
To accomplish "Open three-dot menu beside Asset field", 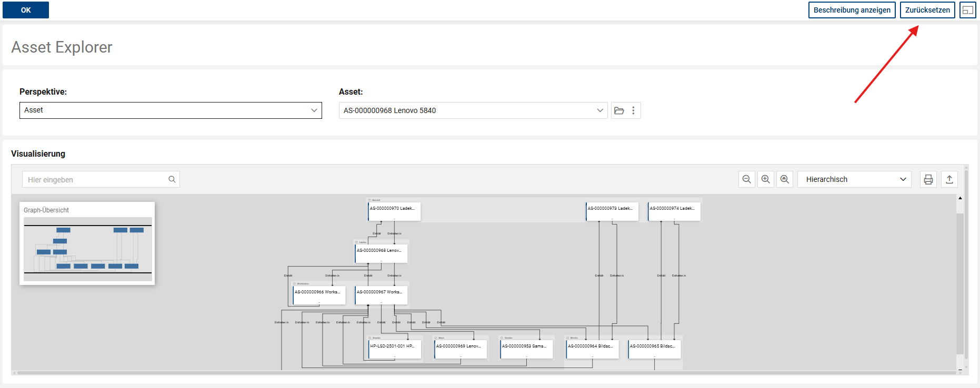I will tap(633, 110).
